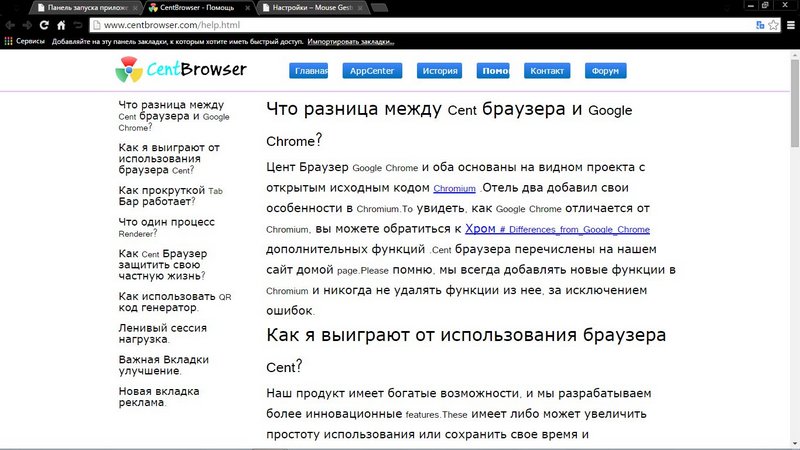
Task: Jump to 'Что разница между Cent браузера' sidebar item
Action: pos(173,116)
